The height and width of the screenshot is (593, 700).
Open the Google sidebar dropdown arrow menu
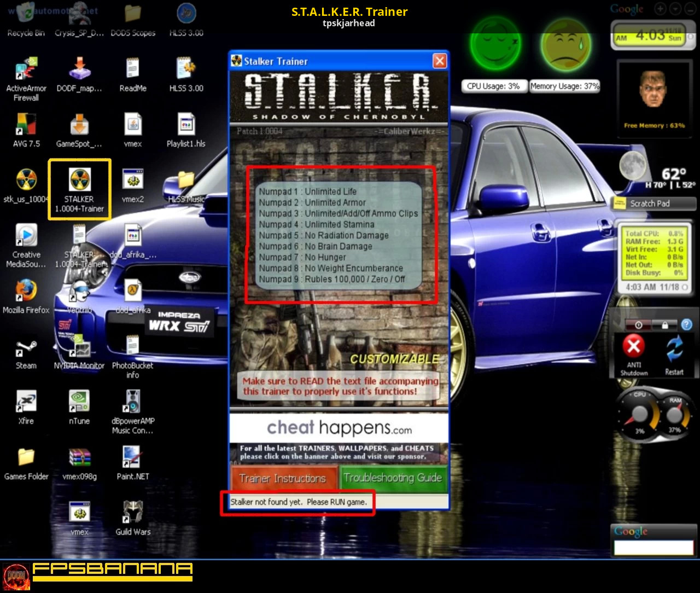(x=676, y=9)
